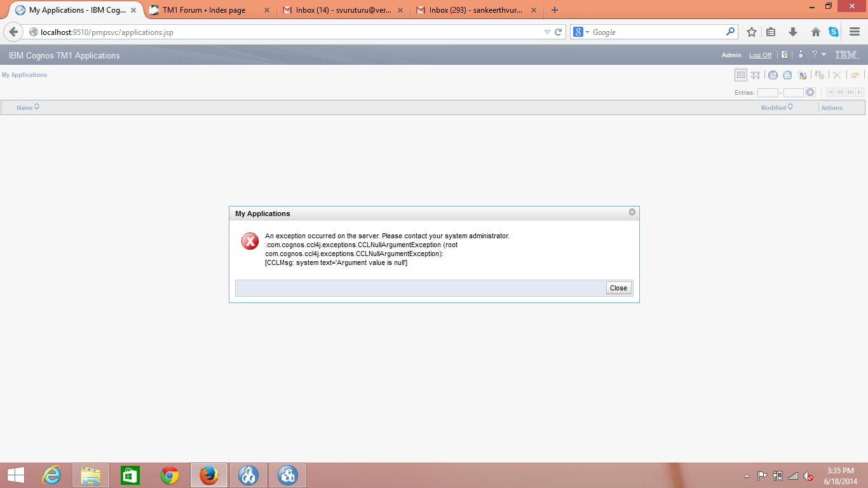Click the browser back arrow button
Image resolution: width=868 pixels, height=488 pixels.
pyautogui.click(x=13, y=32)
